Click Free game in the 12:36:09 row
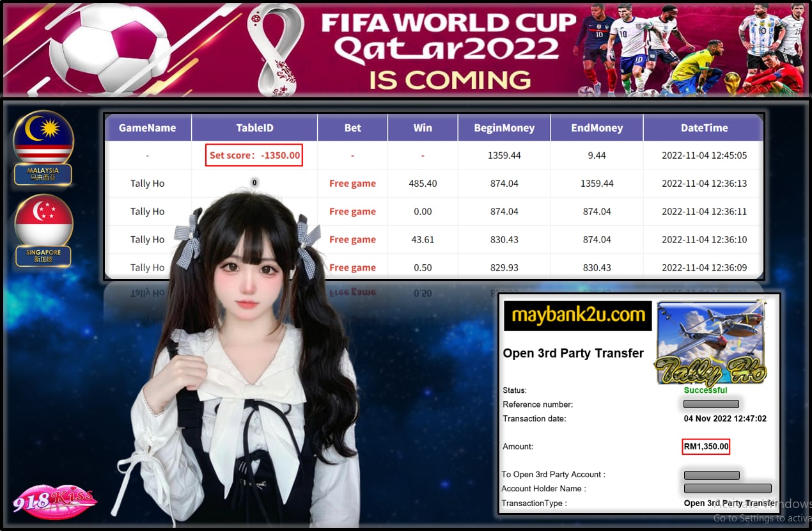This screenshot has height=531, width=812. [x=352, y=268]
